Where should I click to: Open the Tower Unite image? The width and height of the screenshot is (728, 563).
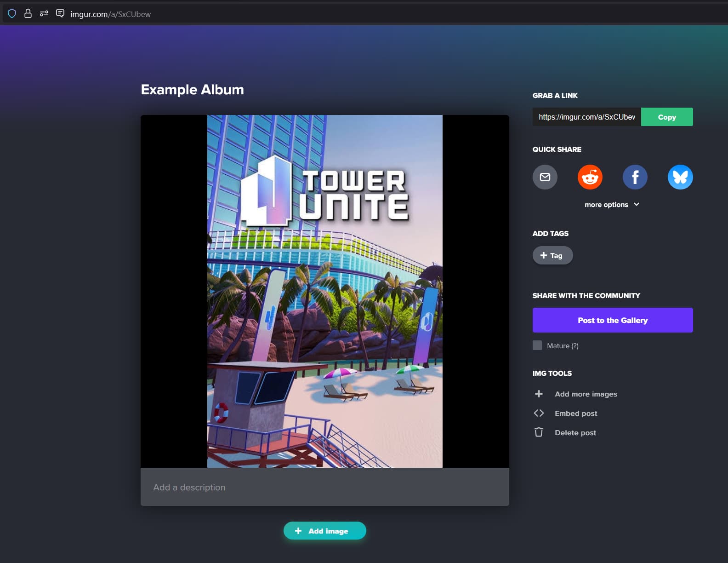pyautogui.click(x=324, y=291)
